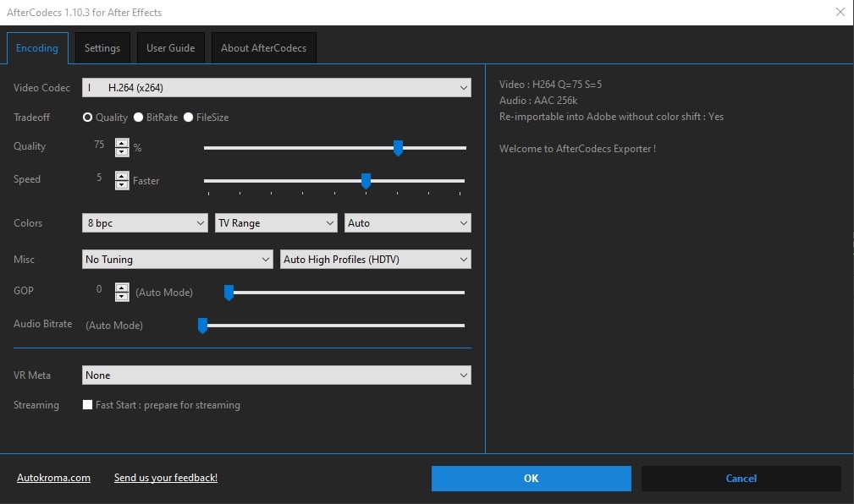
Task: Click the Audio Bitrate slider handle
Action: point(202,326)
